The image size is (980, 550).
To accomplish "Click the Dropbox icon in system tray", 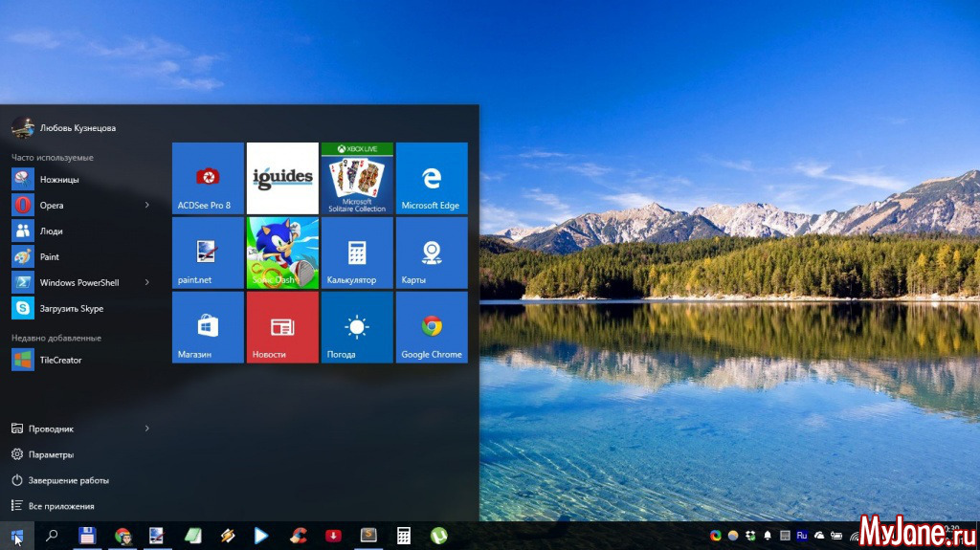I will [749, 536].
